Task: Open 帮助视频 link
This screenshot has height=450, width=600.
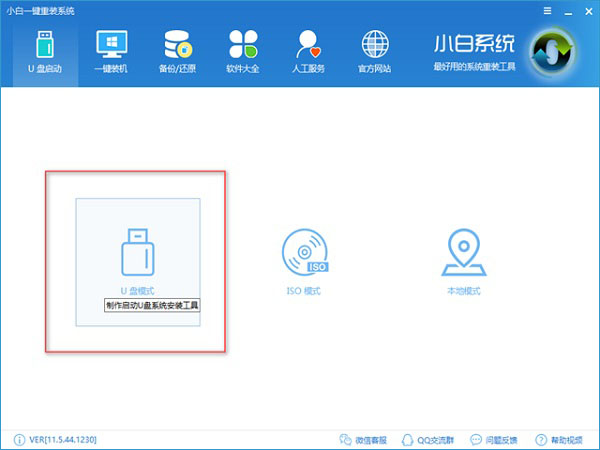Action: (x=559, y=440)
